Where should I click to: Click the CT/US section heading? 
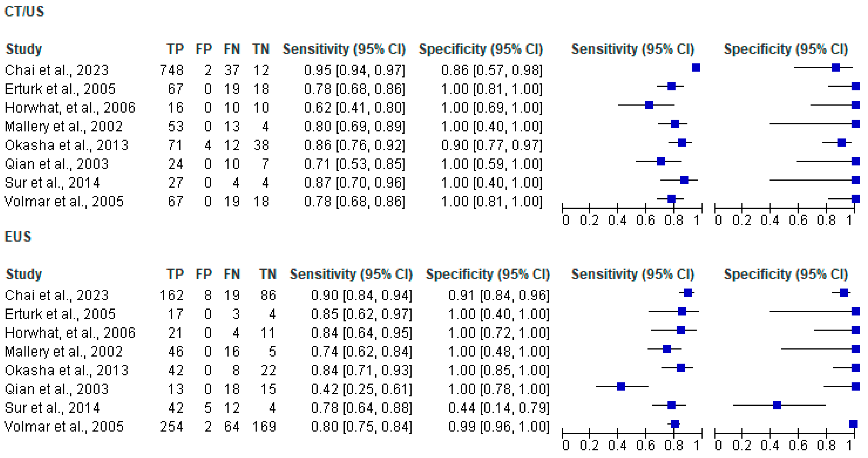click(24, 12)
